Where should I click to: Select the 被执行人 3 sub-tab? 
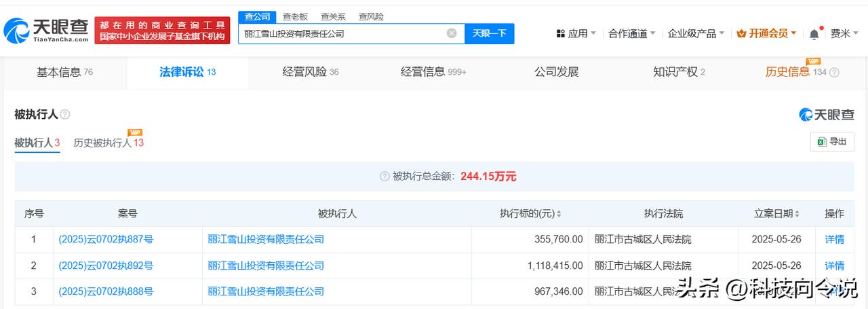(x=37, y=143)
